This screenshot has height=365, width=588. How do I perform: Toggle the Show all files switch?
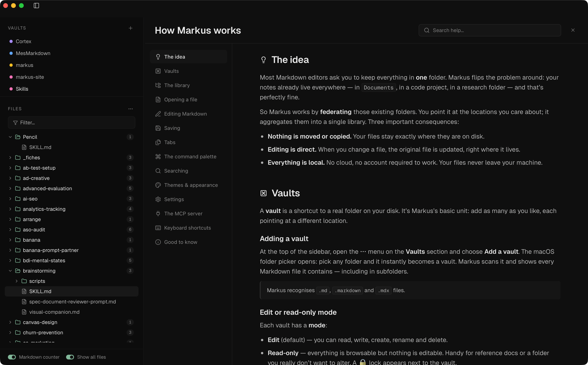[70, 357]
